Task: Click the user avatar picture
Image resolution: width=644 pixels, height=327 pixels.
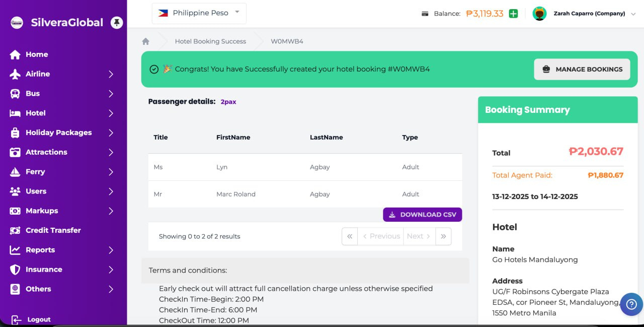Action: click(x=539, y=14)
